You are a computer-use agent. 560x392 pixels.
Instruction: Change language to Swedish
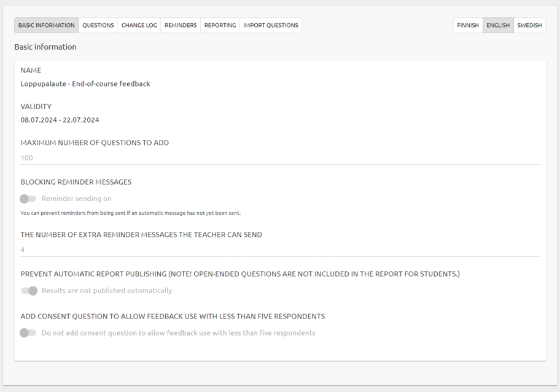coord(529,25)
